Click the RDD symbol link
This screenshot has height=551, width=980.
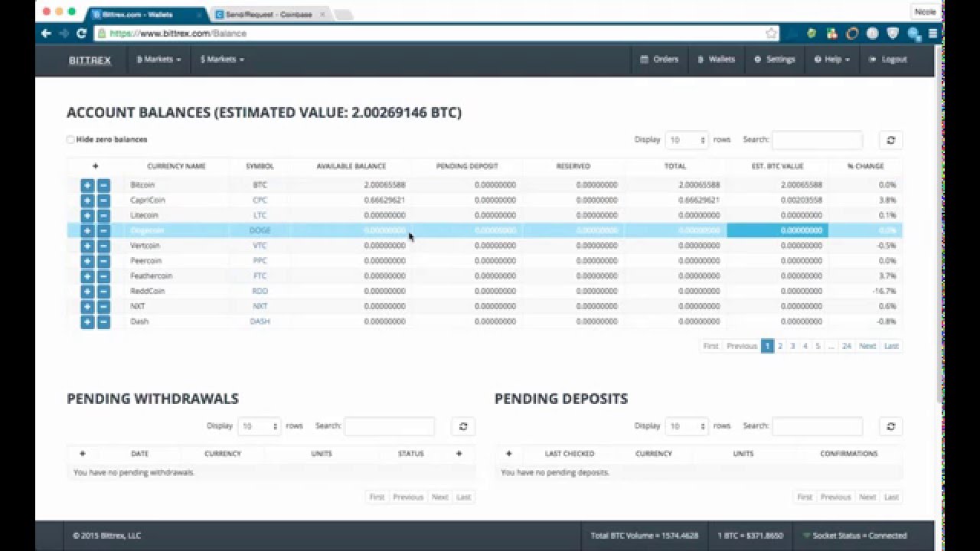[260, 292]
